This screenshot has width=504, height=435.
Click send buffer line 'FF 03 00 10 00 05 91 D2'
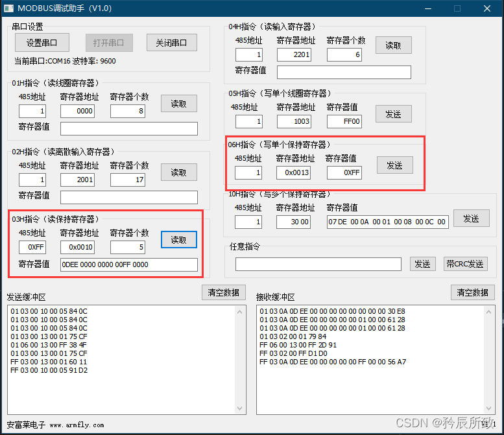(x=49, y=370)
